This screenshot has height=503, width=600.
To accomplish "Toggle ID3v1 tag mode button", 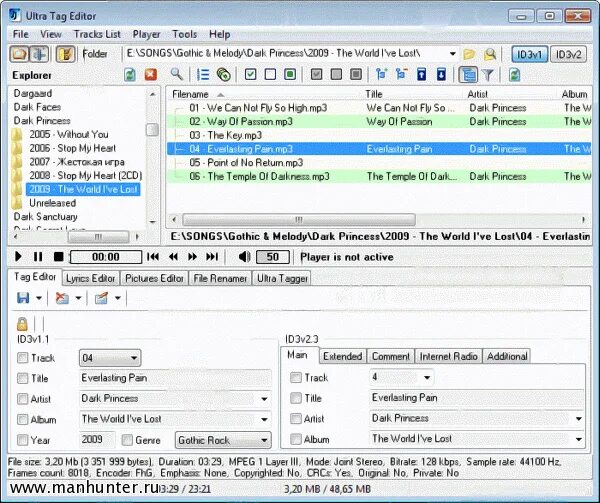I will pyautogui.click(x=530, y=55).
